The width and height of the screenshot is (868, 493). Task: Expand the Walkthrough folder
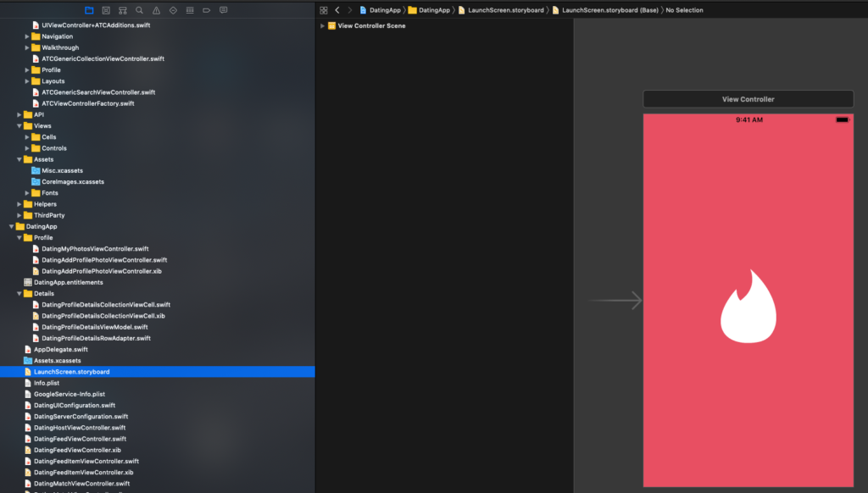point(27,48)
